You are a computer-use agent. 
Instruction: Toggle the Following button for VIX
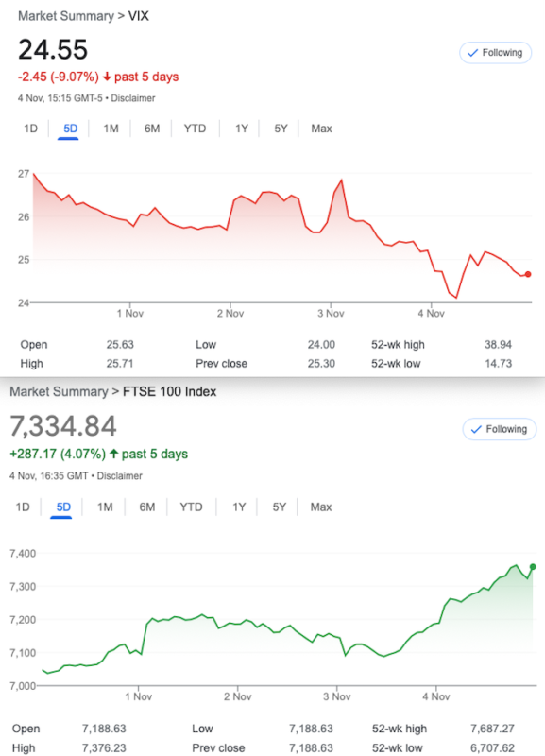[x=495, y=53]
